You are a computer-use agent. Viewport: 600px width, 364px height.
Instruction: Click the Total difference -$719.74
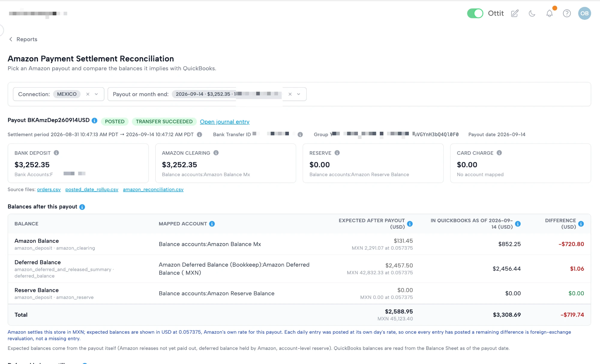point(572,315)
